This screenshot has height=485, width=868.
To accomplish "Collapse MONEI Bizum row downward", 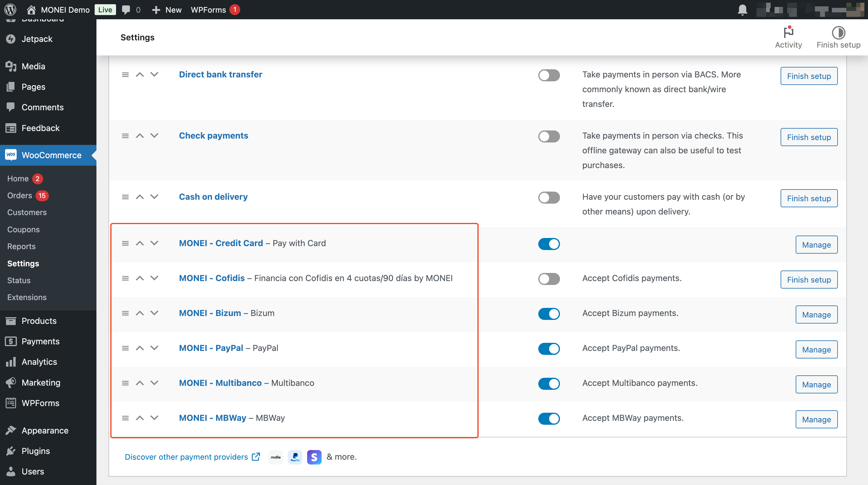I will coord(154,313).
